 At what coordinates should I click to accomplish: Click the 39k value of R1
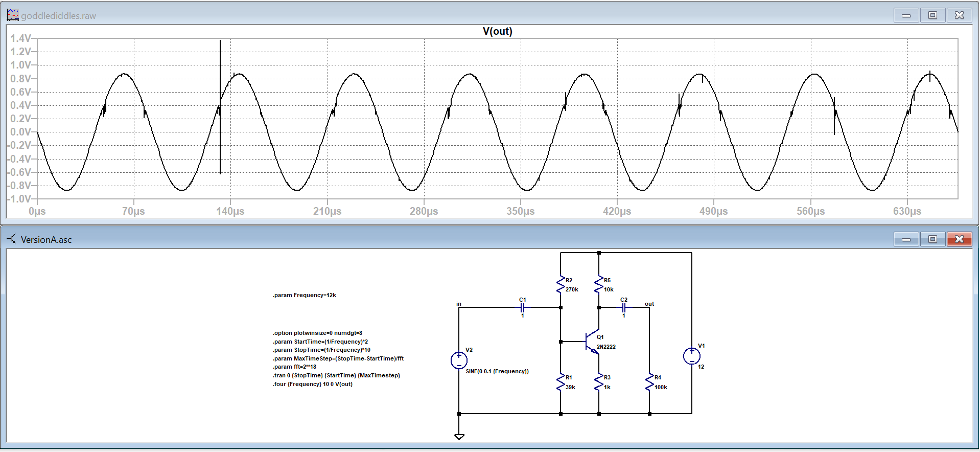point(571,387)
